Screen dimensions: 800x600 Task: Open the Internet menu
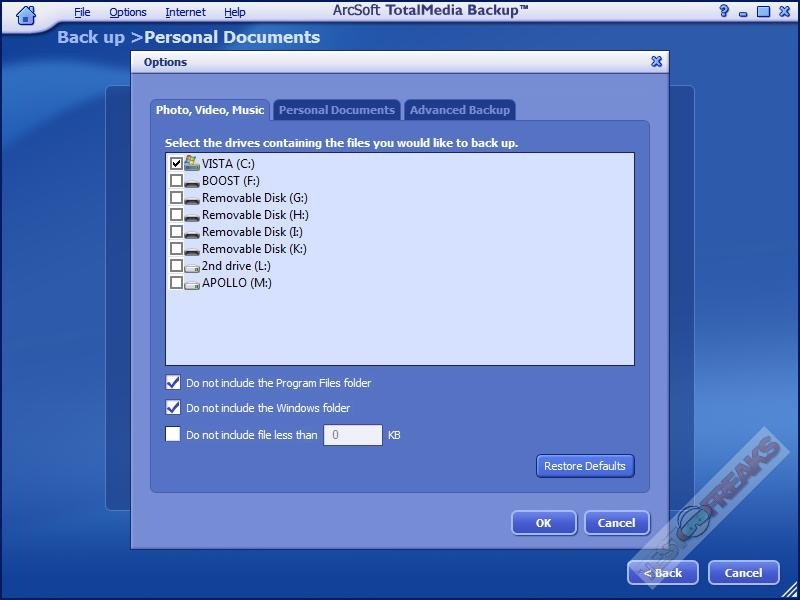(x=185, y=12)
